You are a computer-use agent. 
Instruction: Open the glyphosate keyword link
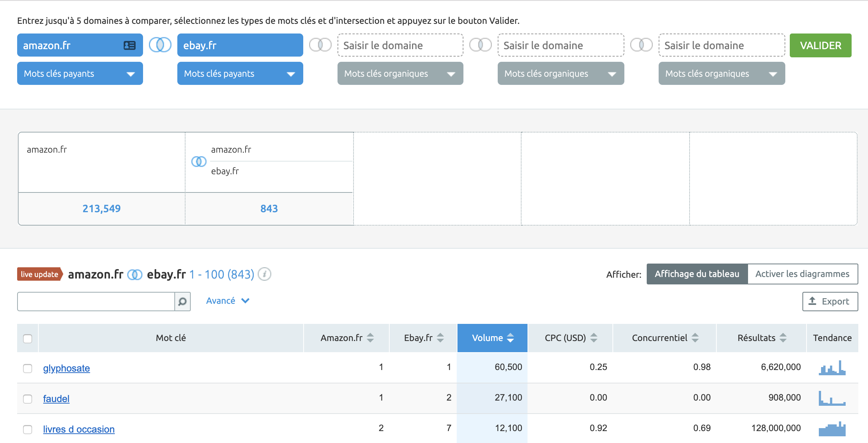click(66, 368)
